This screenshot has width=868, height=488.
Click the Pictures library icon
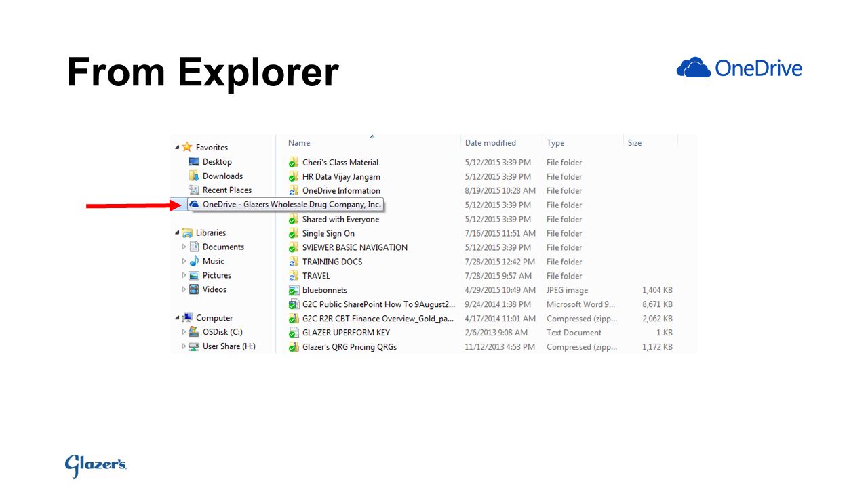(x=194, y=275)
